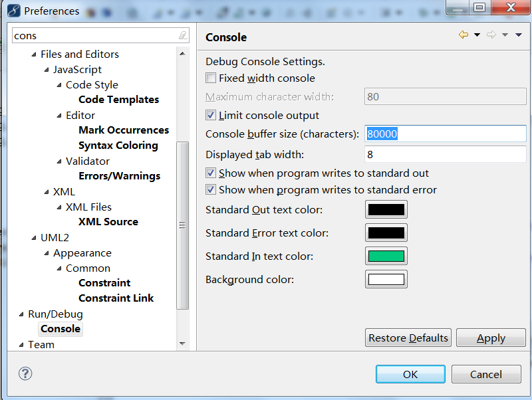Screen dimensions: 532x400
Task: Click the Apply button
Action: point(491,338)
